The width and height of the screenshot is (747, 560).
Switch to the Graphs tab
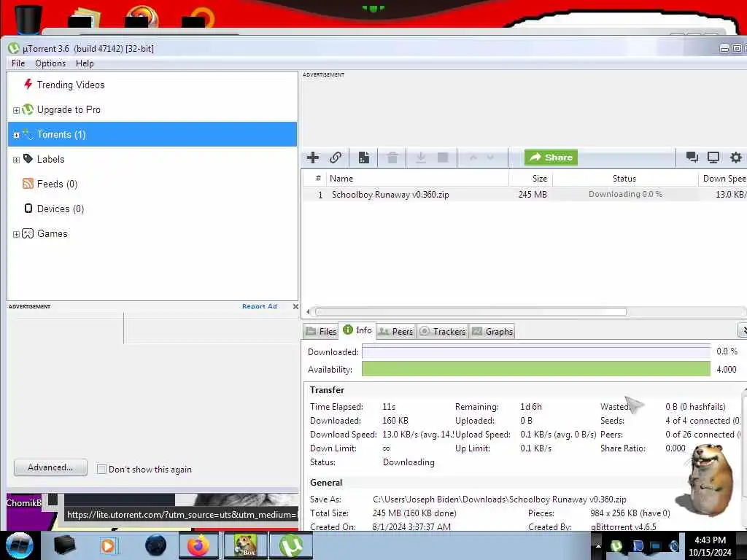pyautogui.click(x=492, y=332)
